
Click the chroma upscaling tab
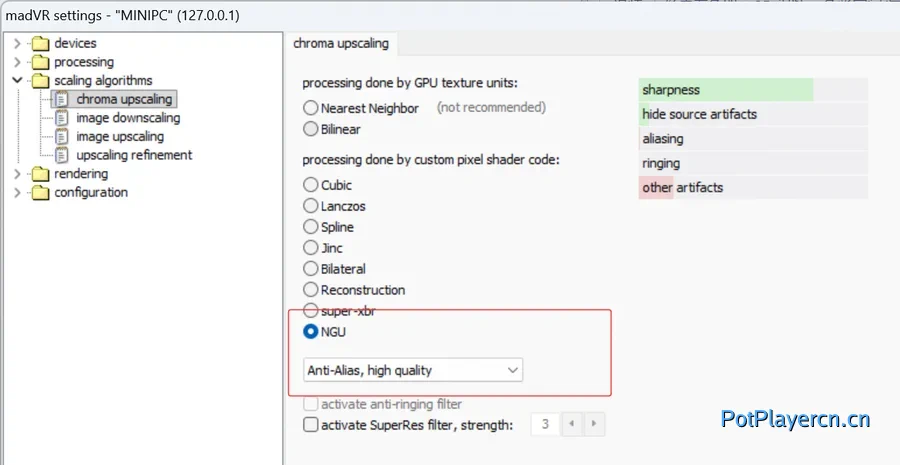(x=340, y=44)
